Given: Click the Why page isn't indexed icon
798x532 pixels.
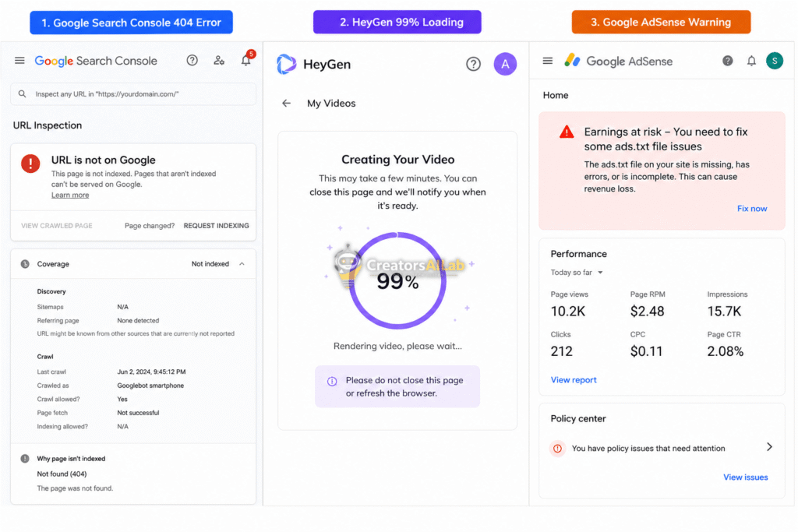Looking at the screenshot, I should (x=25, y=459).
